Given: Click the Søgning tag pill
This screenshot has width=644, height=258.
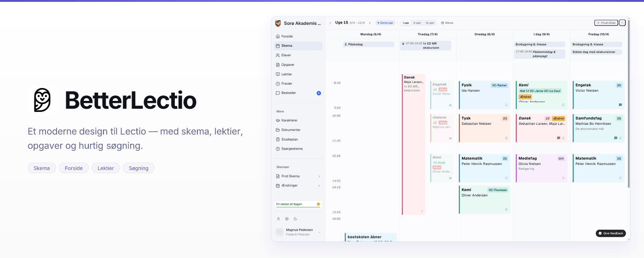Looking at the screenshot, I should [x=138, y=168].
